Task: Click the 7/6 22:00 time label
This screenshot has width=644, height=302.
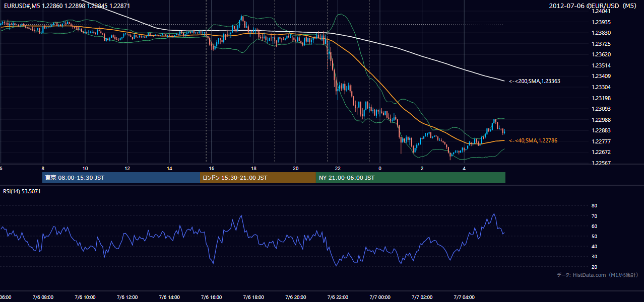Action: tap(338, 297)
